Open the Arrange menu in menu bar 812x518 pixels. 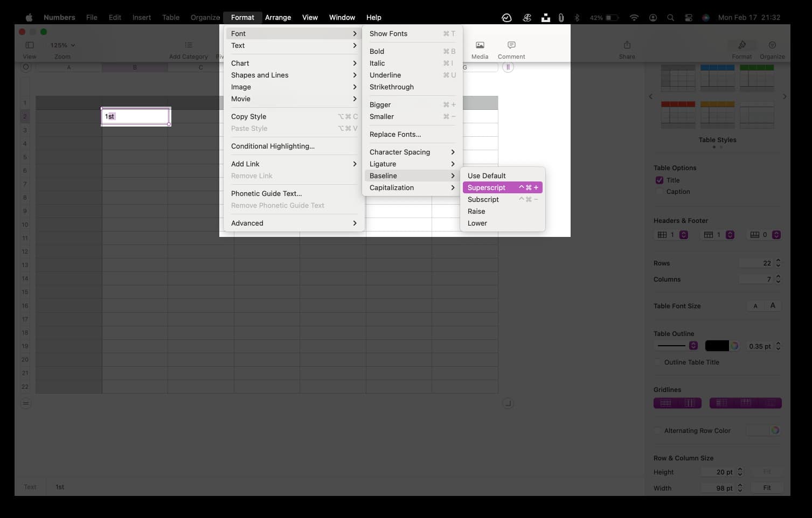278,17
